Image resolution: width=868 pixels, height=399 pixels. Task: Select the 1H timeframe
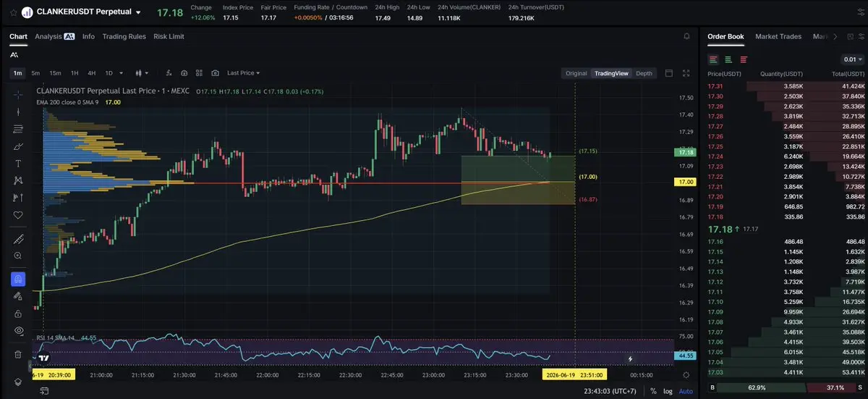coord(75,73)
